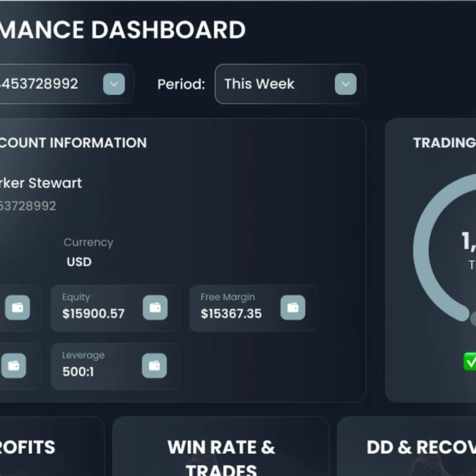Open the Period chevron button
476x476 pixels.
point(345,84)
